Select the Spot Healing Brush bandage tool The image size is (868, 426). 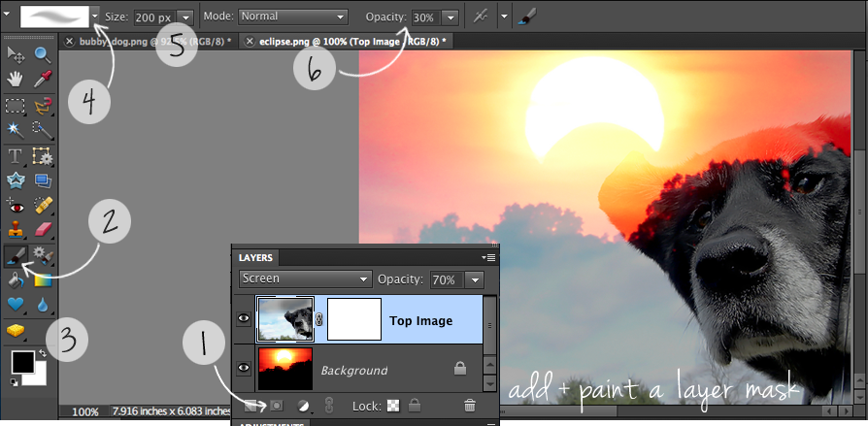[x=43, y=207]
